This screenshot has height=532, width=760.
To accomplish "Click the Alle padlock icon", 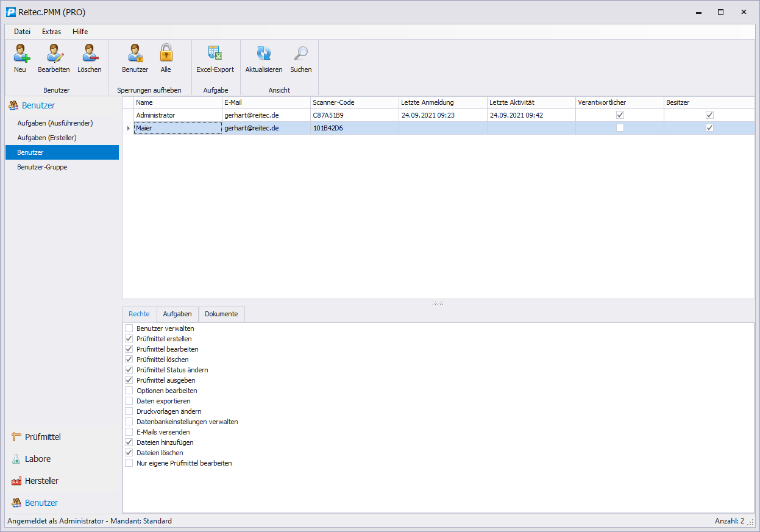I will tap(166, 54).
